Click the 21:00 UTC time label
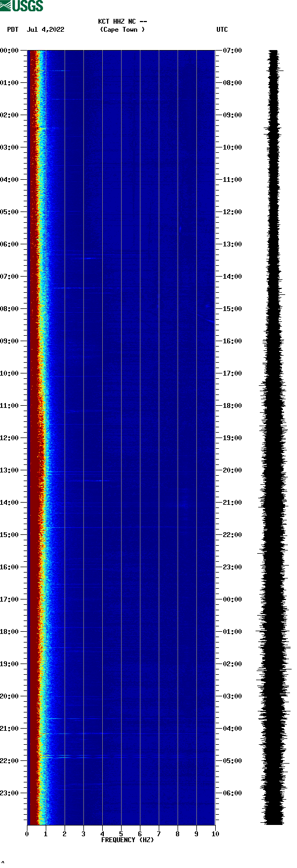This screenshot has width=297, height=868. click(x=232, y=503)
